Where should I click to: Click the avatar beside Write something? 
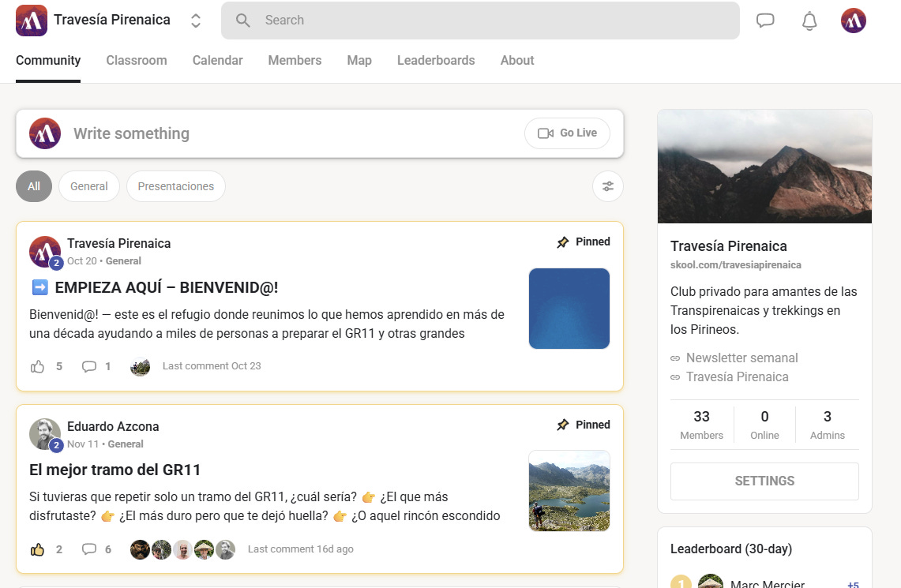point(45,133)
